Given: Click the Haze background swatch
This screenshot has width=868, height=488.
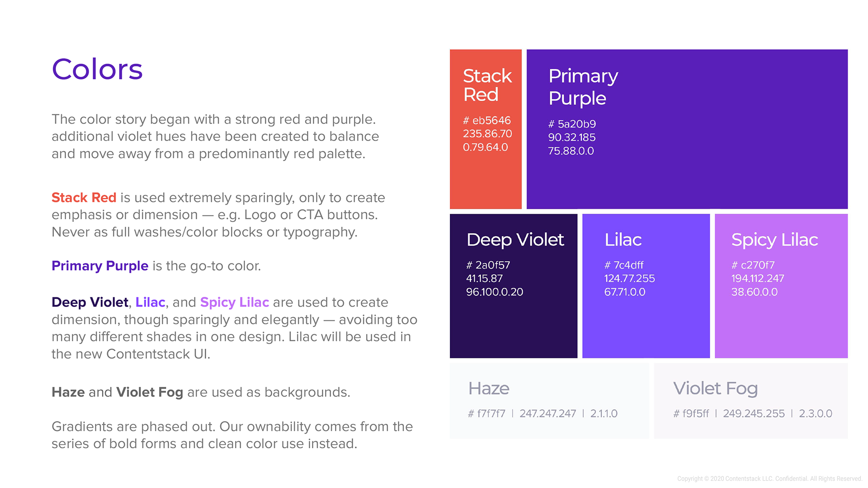Looking at the screenshot, I should pos(549,401).
